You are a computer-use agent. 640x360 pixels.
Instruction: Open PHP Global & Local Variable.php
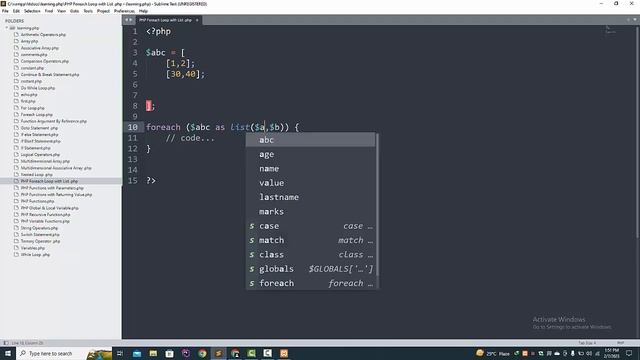pyautogui.click(x=49, y=208)
